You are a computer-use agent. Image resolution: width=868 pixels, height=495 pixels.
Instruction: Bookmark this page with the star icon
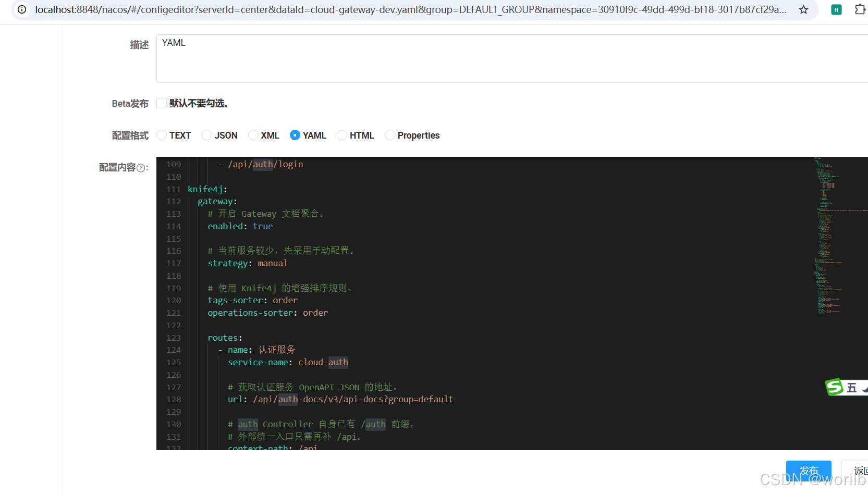pos(803,9)
